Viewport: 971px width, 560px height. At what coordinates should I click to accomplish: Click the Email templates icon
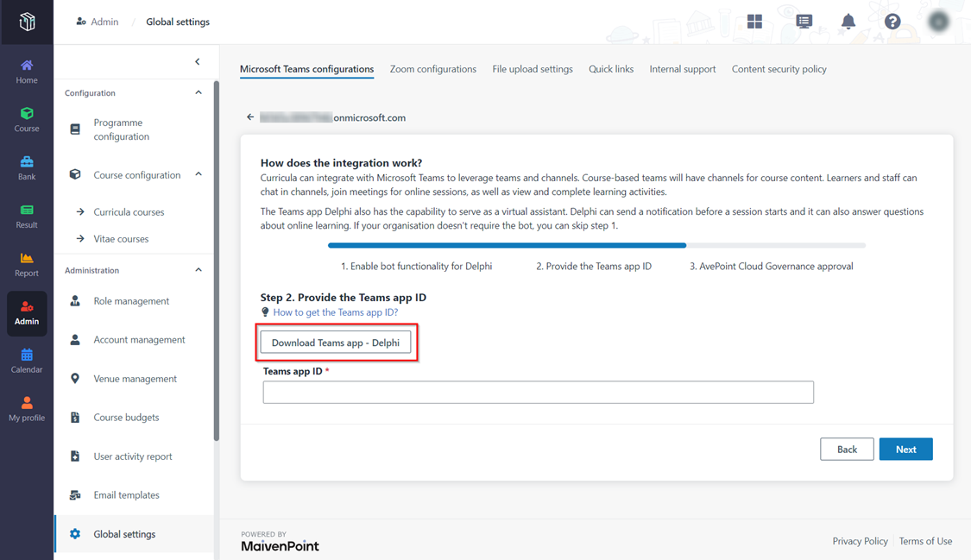(x=75, y=495)
